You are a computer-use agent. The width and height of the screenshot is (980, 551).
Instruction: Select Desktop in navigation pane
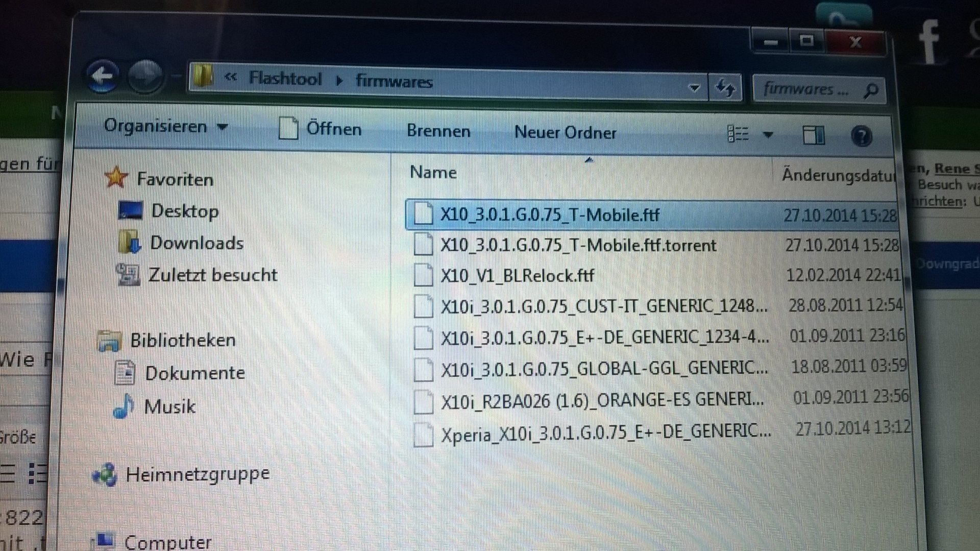click(x=185, y=211)
